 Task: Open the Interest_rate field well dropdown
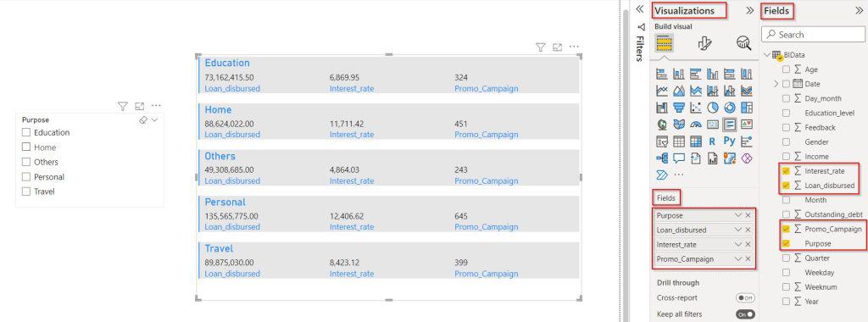738,244
